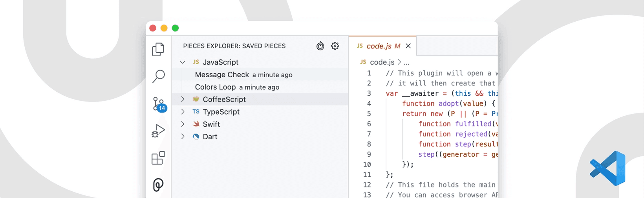Collapse the JavaScript group chevron
The height and width of the screenshot is (198, 644).
click(183, 62)
